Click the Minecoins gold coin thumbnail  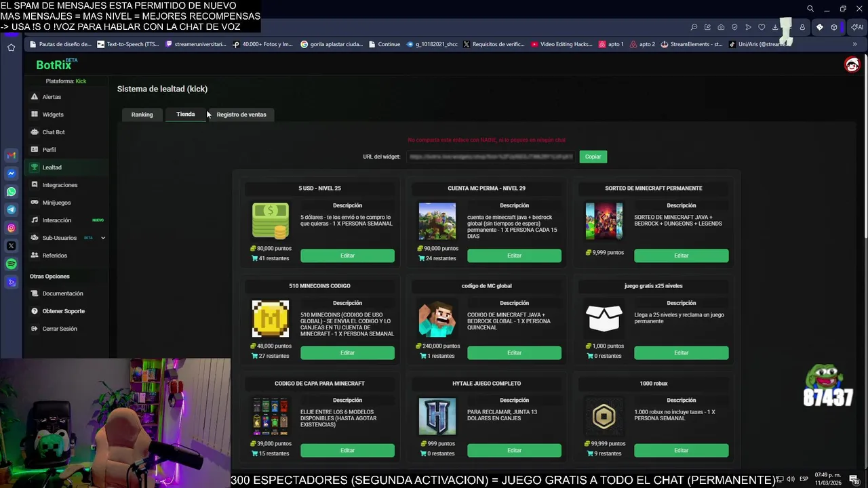(271, 319)
